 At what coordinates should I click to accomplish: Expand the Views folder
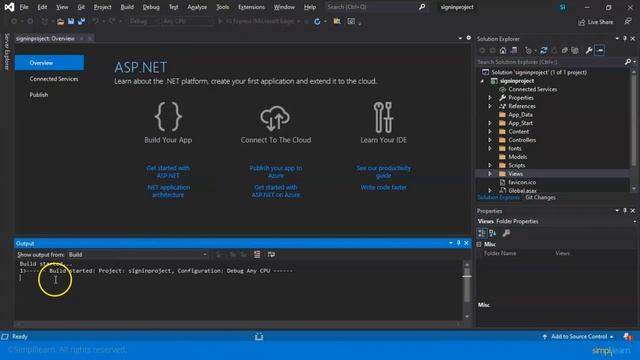[x=490, y=174]
